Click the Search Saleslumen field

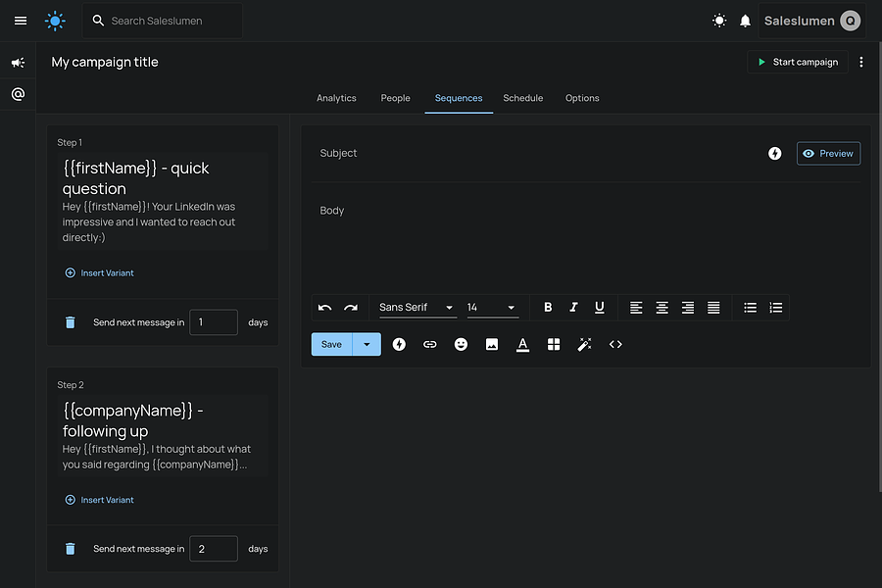[163, 21]
